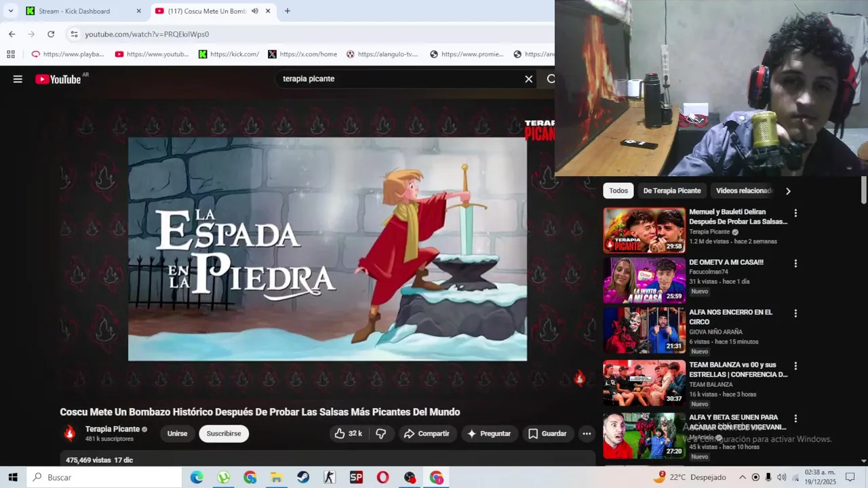
Task: Go back with the browser back arrow
Action: point(12,34)
